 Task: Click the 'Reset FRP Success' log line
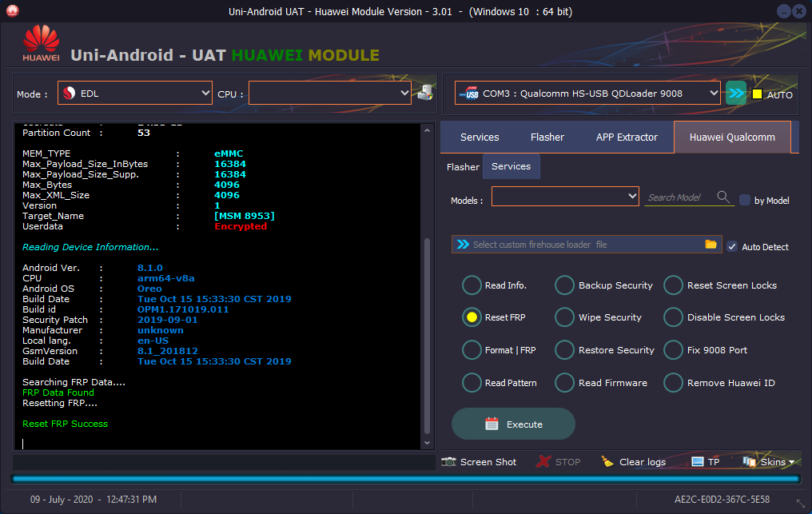pos(66,424)
